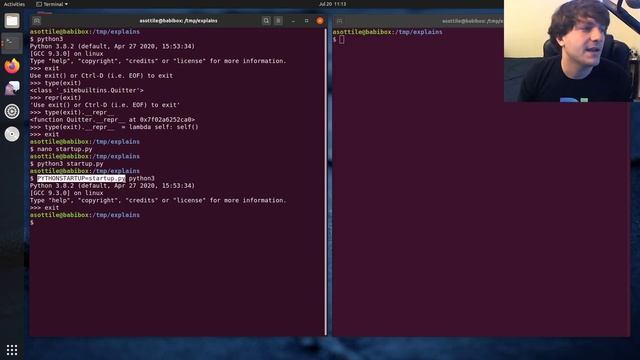640x360 pixels.
Task: Click "<class '_sitebuiltins.Quitter'>" output
Action: [87, 90]
